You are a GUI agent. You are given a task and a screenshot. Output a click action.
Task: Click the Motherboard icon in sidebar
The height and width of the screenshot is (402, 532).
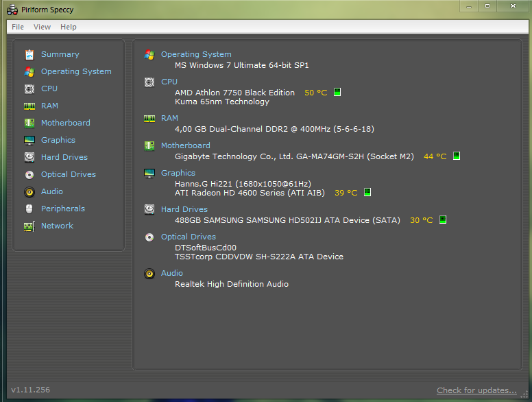click(29, 123)
